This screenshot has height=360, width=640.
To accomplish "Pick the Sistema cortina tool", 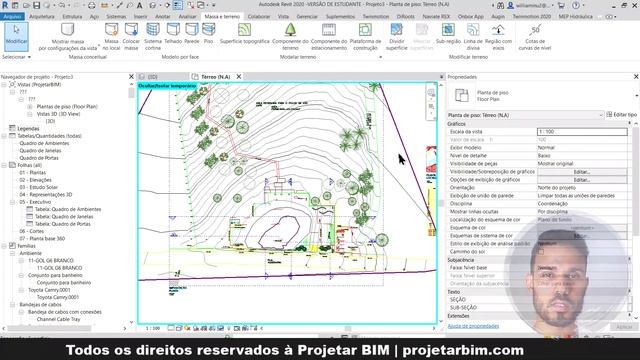I will point(153,37).
